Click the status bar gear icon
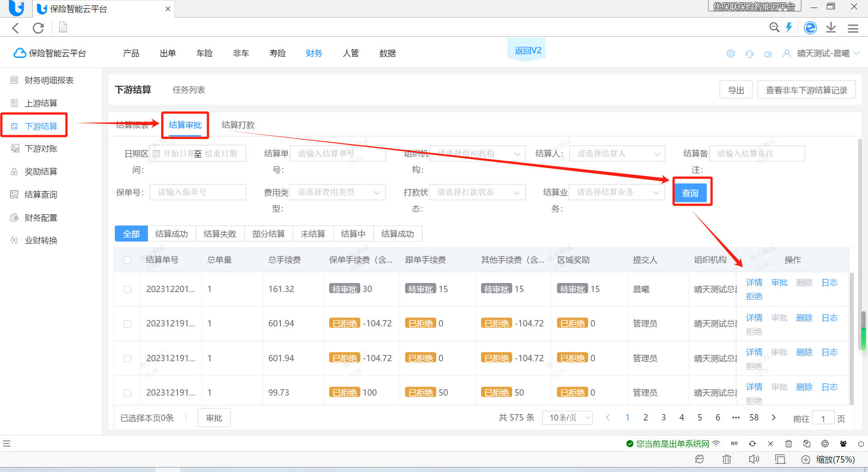Image resolution: width=868 pixels, height=472 pixels. [825, 444]
